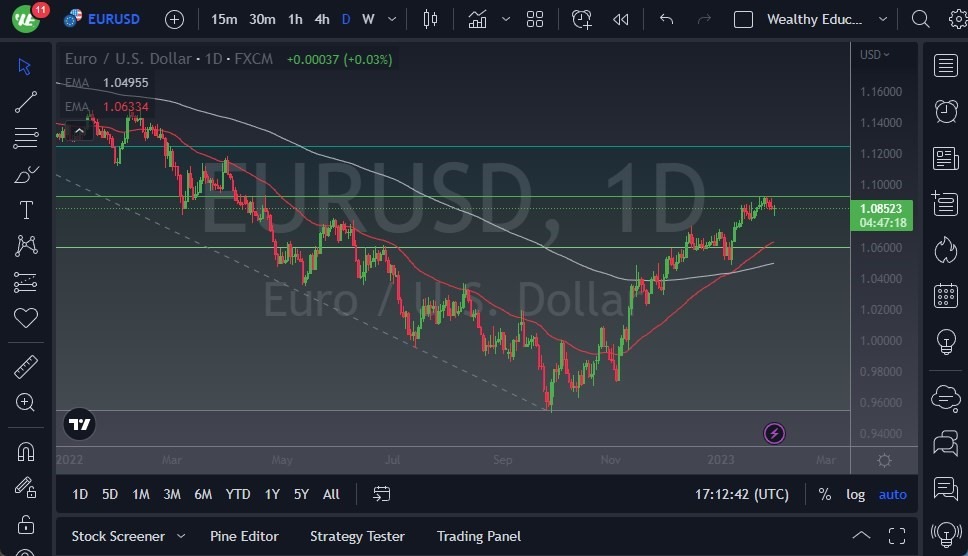The height and width of the screenshot is (556, 968).
Task: Open price scale settings gear
Action: [x=884, y=460]
